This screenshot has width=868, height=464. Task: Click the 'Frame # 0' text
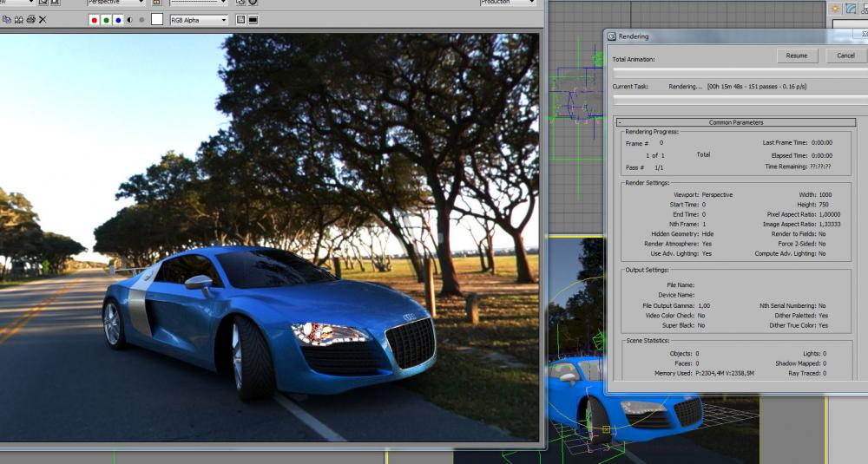click(644, 143)
